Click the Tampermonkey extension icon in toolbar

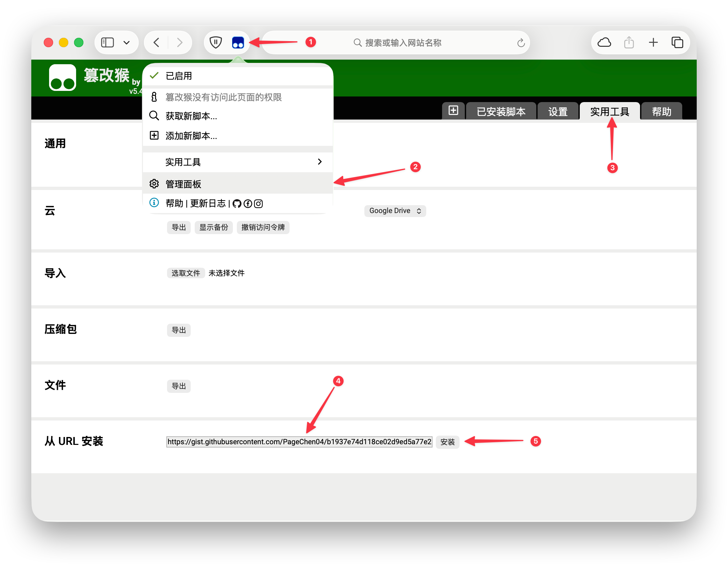(238, 43)
